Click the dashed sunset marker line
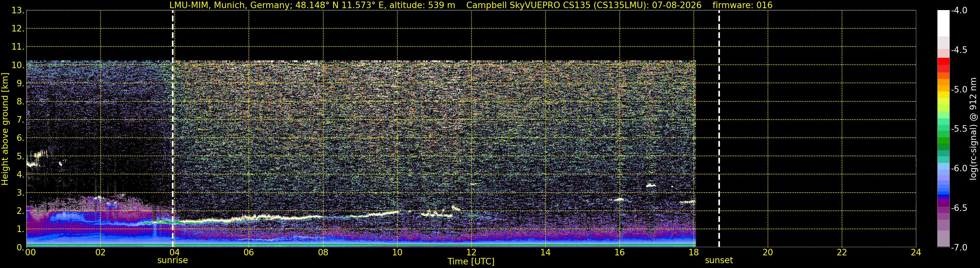 719,129
